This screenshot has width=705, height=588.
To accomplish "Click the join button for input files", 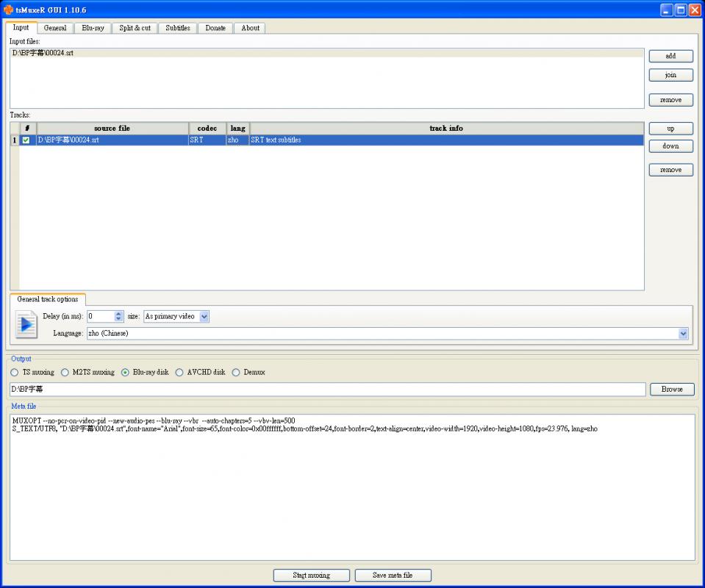I will coord(670,74).
